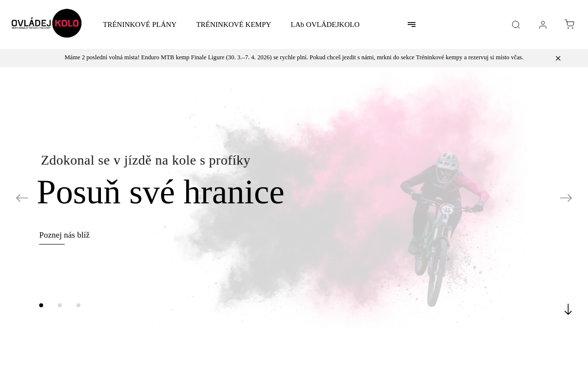Open the LAb OVLÁDEJKOLO menu
Viewport: 588px width, 392px height.
325,24
